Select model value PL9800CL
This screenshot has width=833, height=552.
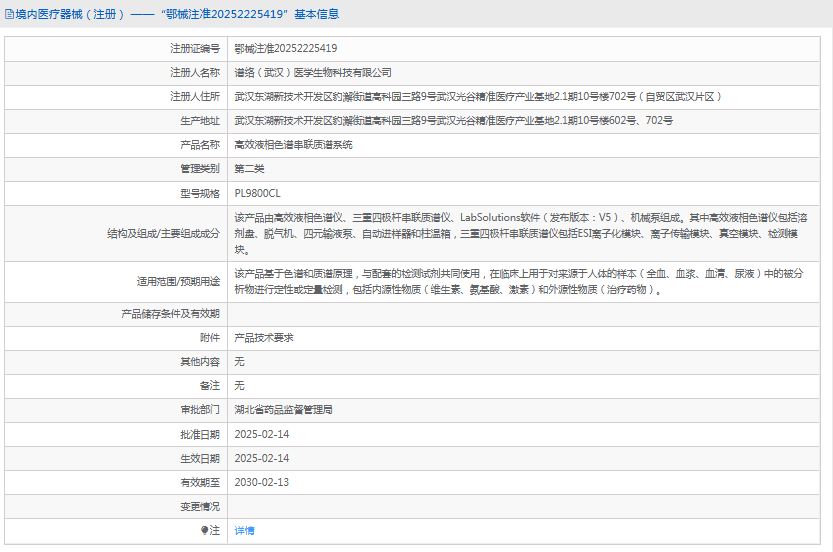point(257,193)
